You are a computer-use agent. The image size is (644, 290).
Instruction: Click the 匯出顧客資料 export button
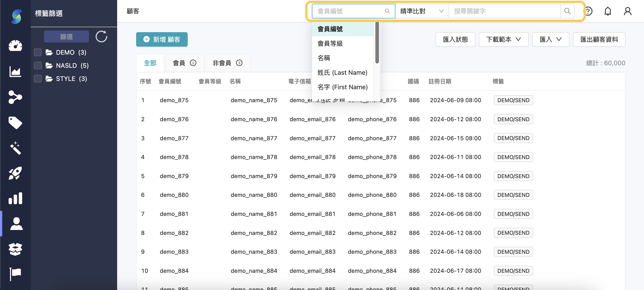tap(599, 39)
